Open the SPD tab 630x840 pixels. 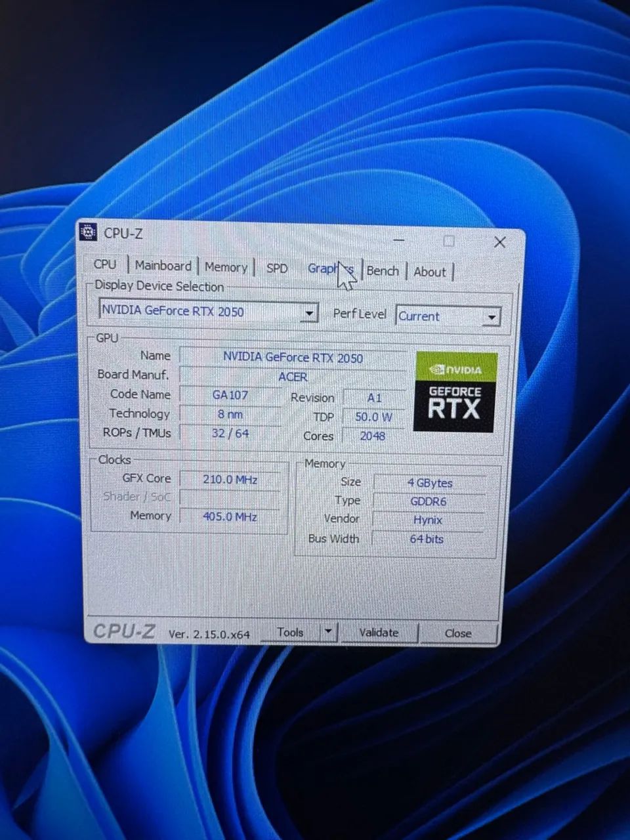pos(277,268)
